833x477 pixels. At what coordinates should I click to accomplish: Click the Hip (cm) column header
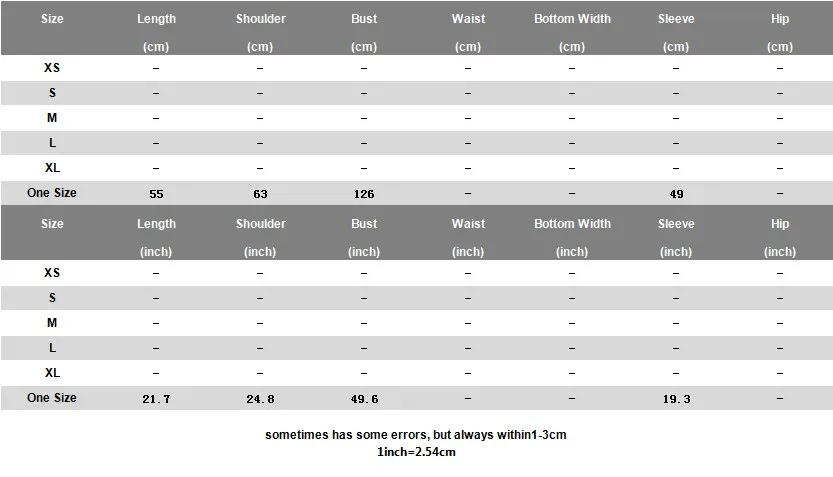(780, 32)
